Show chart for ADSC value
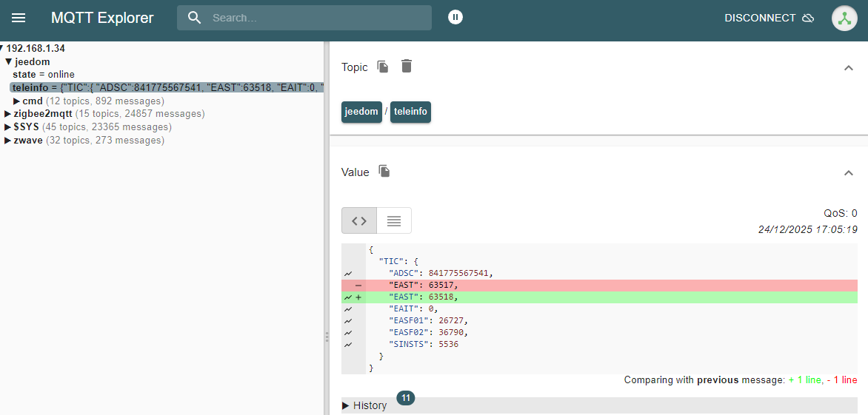The width and height of the screenshot is (868, 415). (x=348, y=273)
